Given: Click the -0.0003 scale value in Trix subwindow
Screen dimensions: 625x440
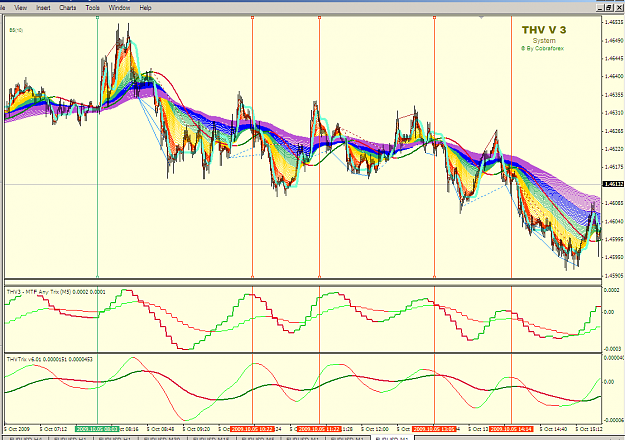Looking at the screenshot, I should click(612, 349).
